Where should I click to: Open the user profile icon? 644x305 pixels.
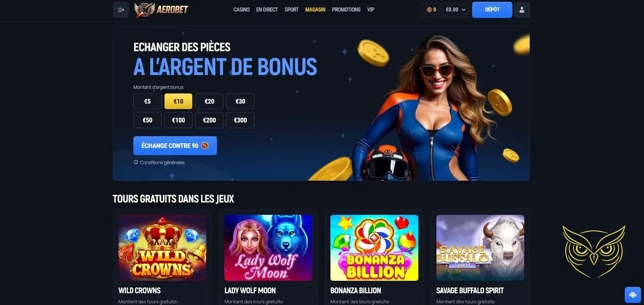[522, 10]
